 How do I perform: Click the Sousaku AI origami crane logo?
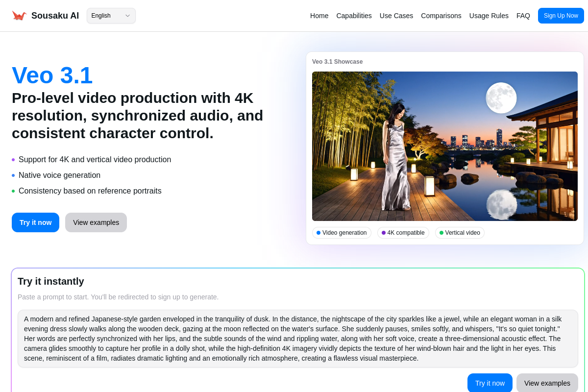tap(19, 16)
